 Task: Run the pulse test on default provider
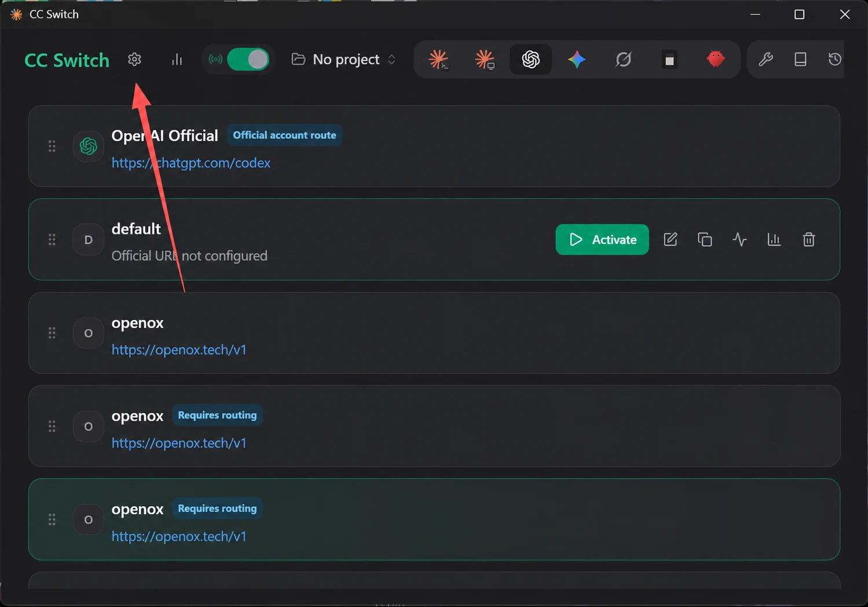[x=739, y=240]
